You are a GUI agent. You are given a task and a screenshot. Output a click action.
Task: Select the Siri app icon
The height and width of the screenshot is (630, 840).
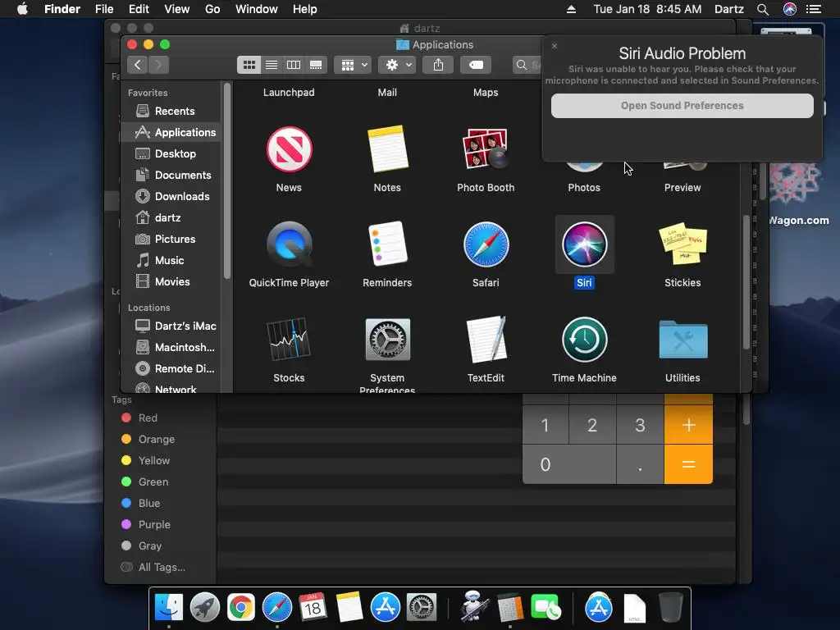[584, 244]
